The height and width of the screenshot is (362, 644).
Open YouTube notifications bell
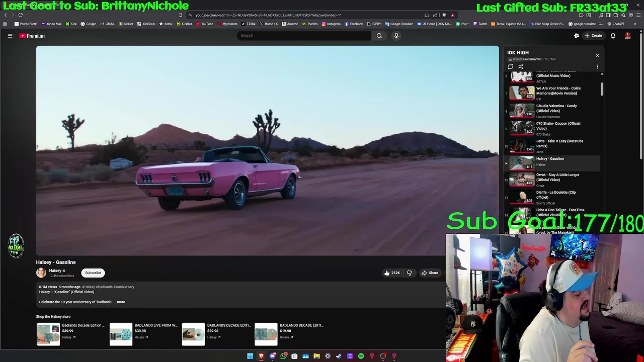click(x=613, y=36)
